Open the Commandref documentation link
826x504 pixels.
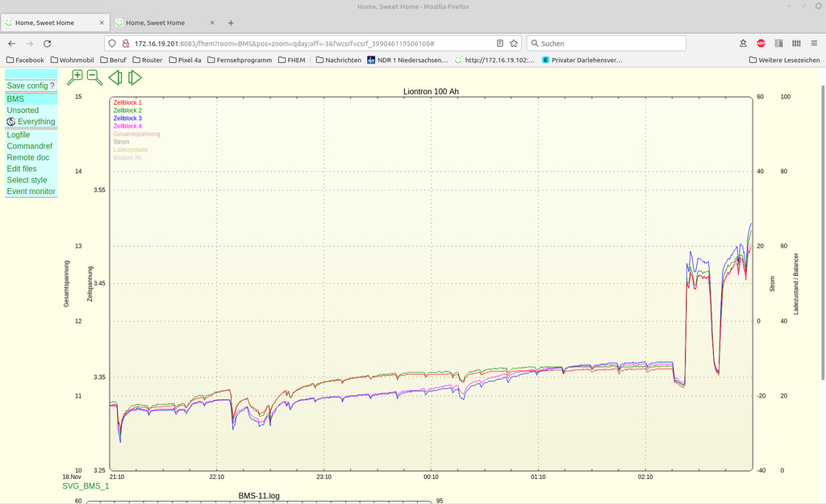(30, 146)
